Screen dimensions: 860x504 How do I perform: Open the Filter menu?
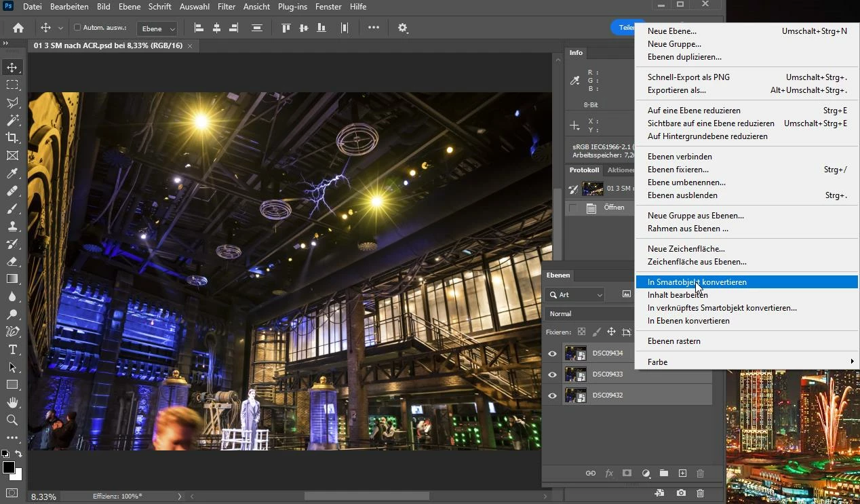click(227, 7)
